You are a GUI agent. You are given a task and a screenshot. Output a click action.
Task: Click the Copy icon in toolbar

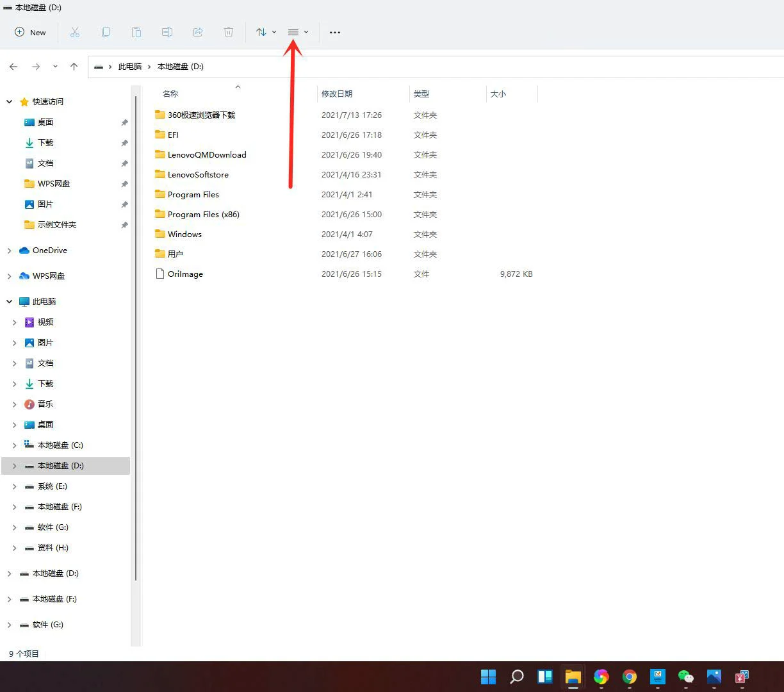tap(106, 32)
